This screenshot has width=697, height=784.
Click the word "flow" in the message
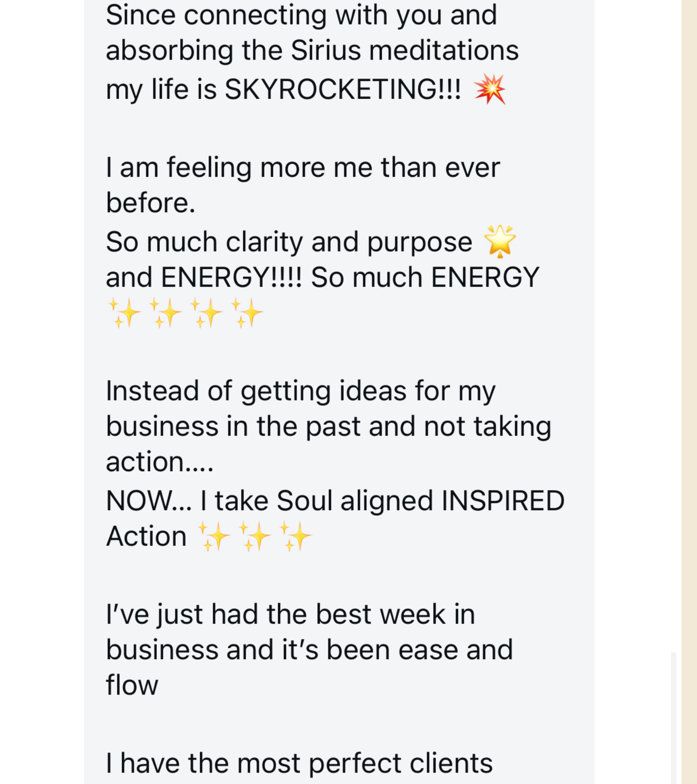pyautogui.click(x=132, y=685)
